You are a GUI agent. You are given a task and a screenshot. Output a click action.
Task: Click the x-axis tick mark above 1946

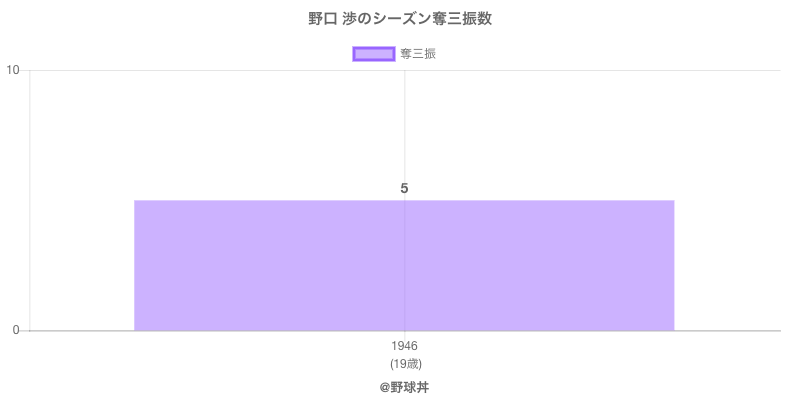click(404, 335)
